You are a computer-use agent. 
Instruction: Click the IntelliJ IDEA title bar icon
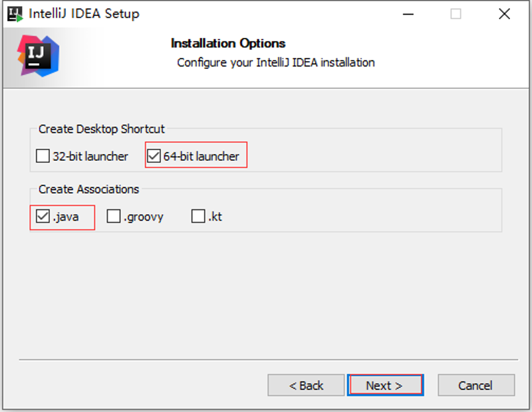[15, 14]
